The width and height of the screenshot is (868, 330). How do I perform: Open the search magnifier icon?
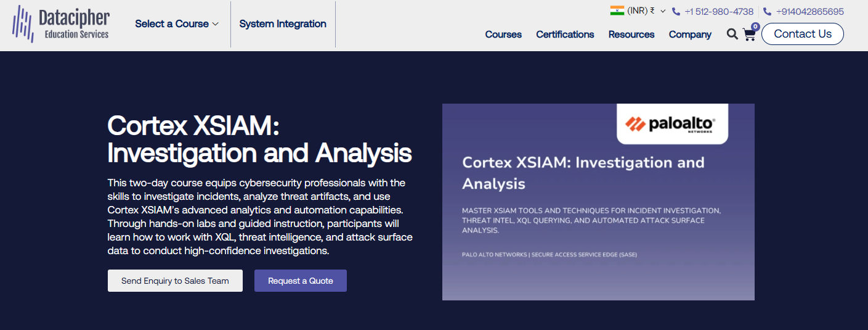(732, 34)
